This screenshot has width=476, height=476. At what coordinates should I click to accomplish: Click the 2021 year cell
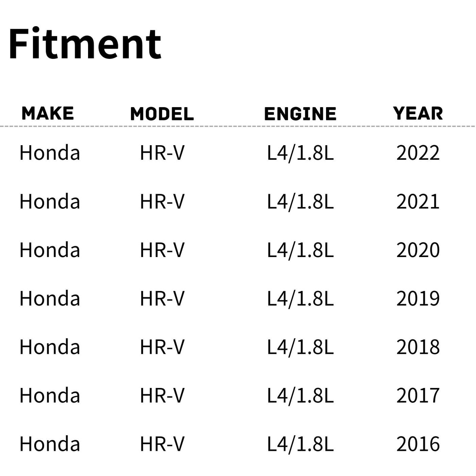(418, 202)
